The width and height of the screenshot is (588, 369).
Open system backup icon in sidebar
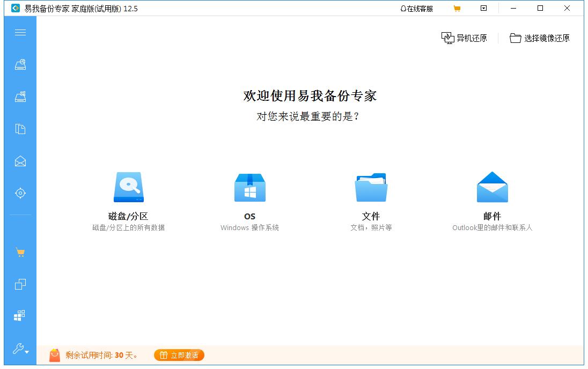click(x=20, y=97)
